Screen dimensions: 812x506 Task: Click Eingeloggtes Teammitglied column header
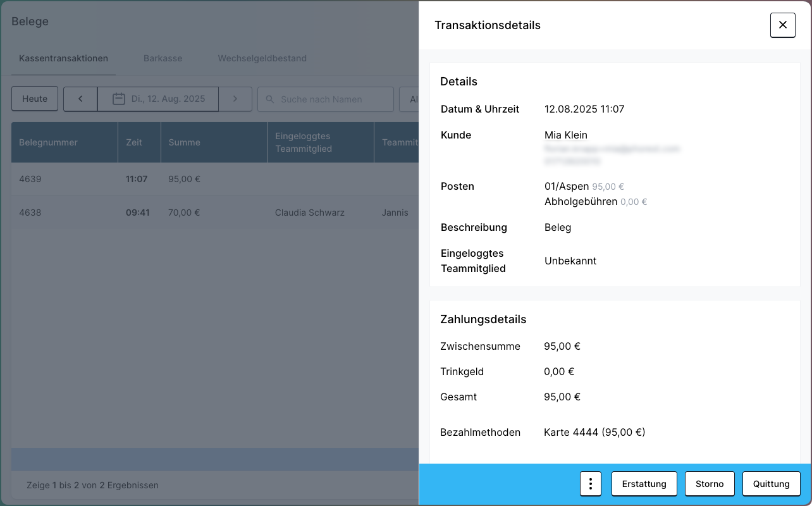pos(320,142)
